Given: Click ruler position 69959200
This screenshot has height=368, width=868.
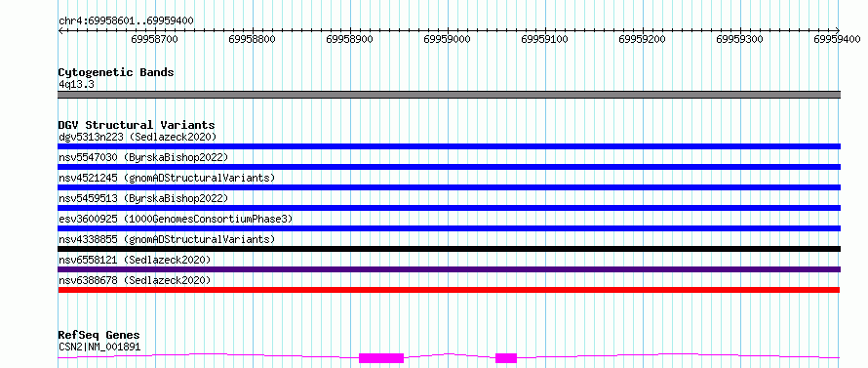Looking at the screenshot, I should pyautogui.click(x=643, y=39).
